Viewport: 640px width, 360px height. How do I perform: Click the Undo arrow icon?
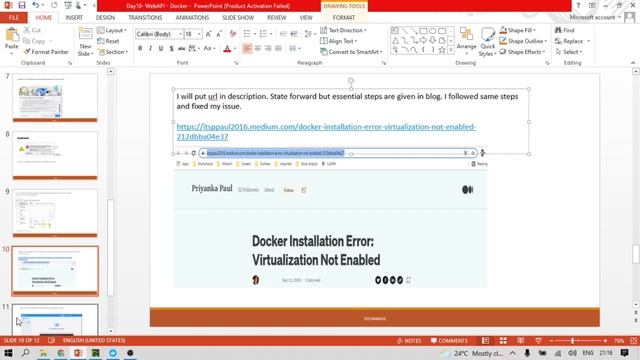[x=36, y=5]
